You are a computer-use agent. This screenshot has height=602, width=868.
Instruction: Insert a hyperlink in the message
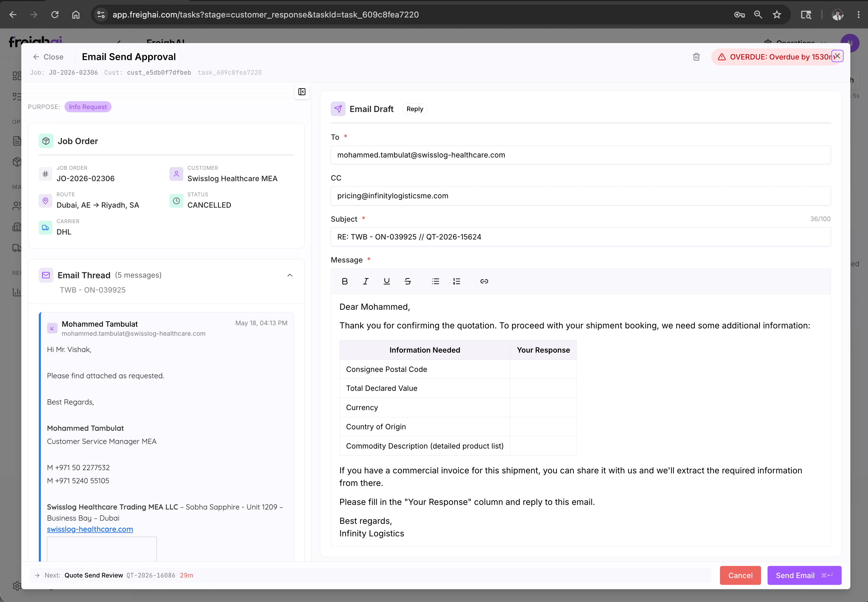click(x=484, y=281)
